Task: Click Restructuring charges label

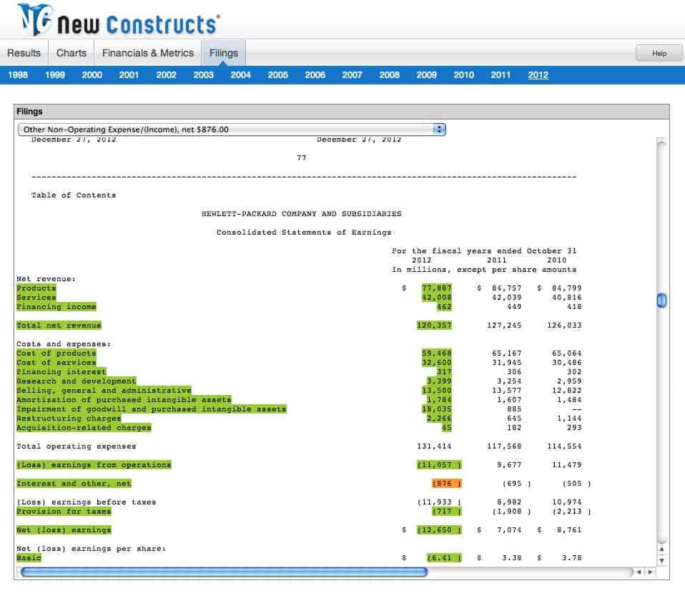Action: click(69, 419)
